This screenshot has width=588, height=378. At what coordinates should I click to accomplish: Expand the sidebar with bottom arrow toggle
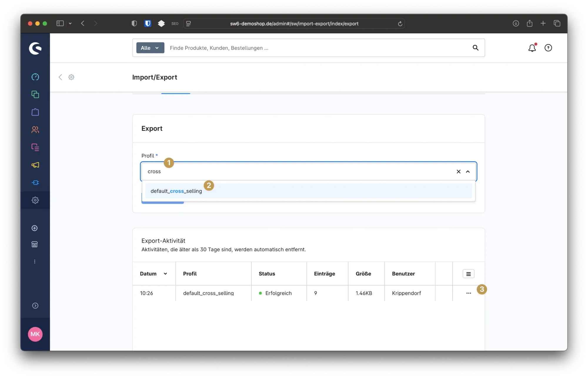[35, 306]
